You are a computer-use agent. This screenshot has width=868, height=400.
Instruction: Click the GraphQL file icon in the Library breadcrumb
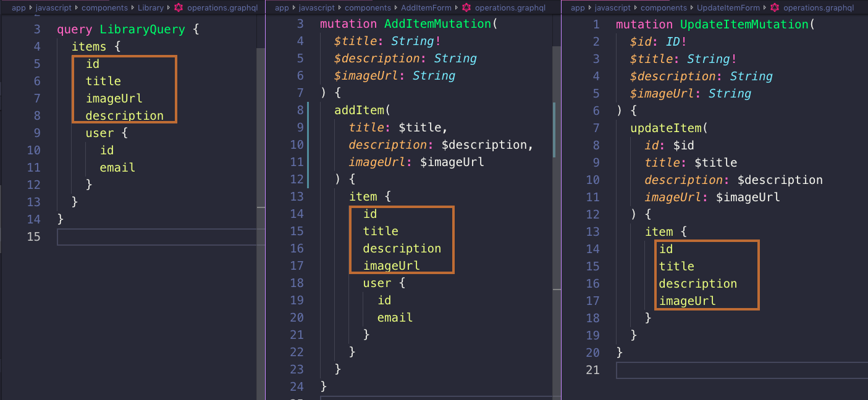click(179, 8)
